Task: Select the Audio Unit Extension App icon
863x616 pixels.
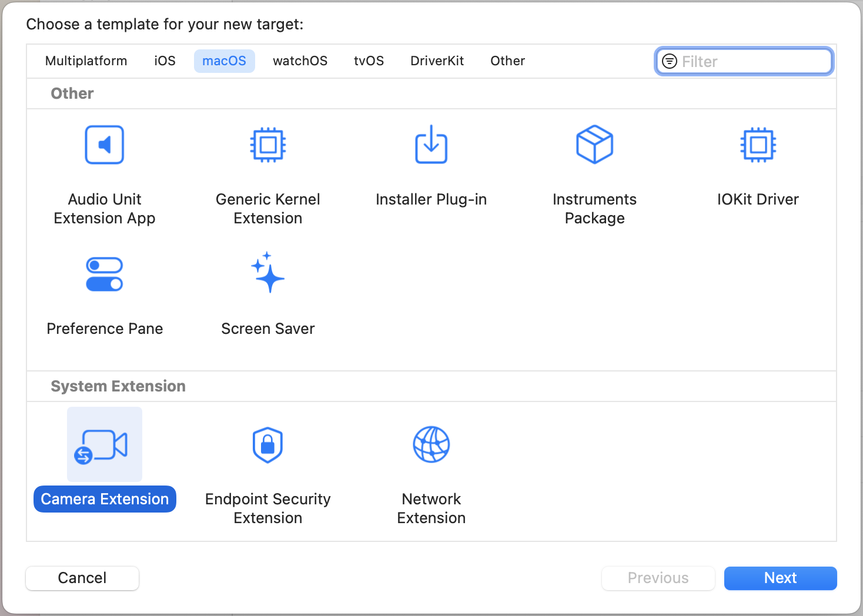Action: tap(105, 145)
